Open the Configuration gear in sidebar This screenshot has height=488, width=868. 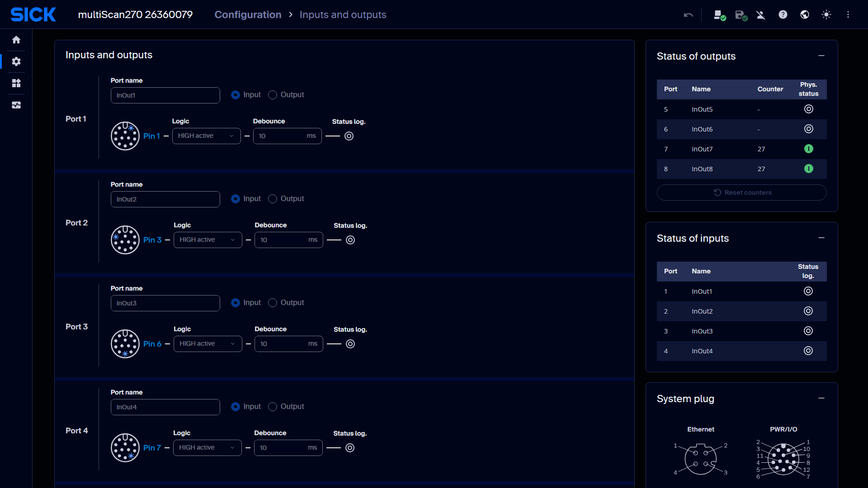pos(16,61)
